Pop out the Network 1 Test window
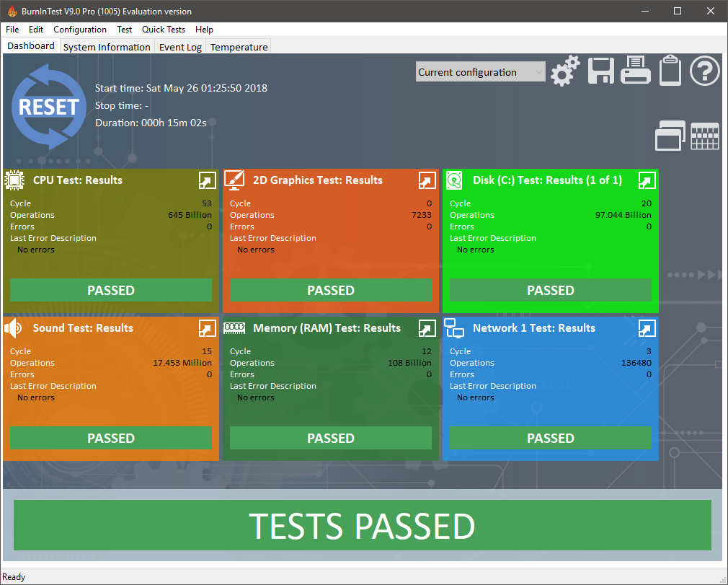This screenshot has width=728, height=585. click(x=647, y=328)
